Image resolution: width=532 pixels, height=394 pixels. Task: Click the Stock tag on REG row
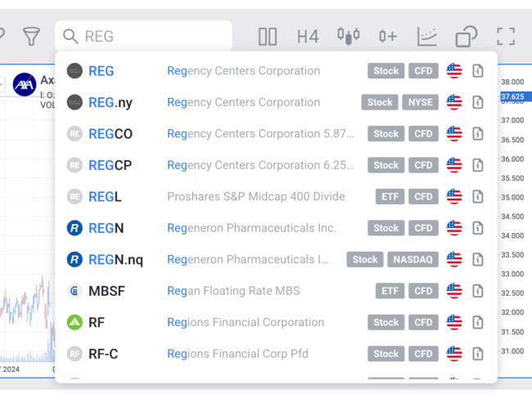pos(385,71)
